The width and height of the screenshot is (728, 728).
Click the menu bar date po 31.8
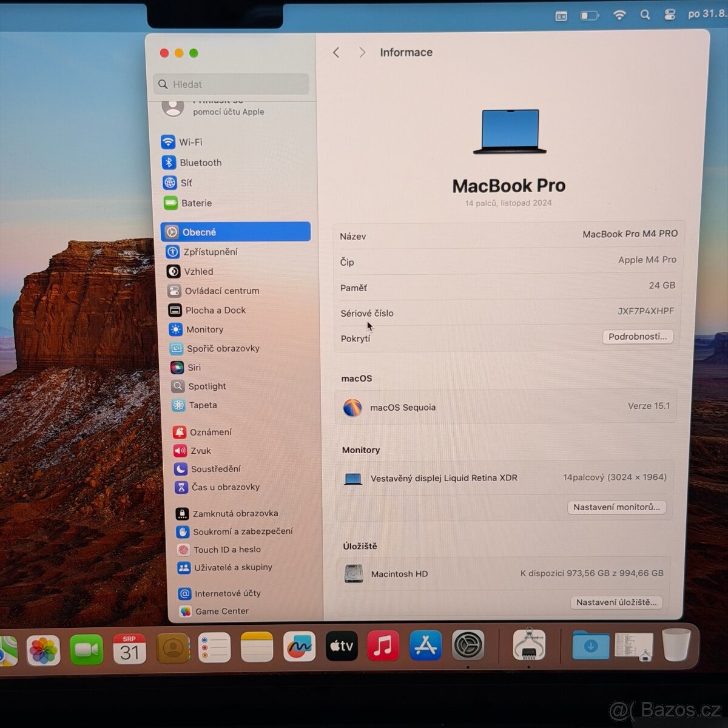707,13
